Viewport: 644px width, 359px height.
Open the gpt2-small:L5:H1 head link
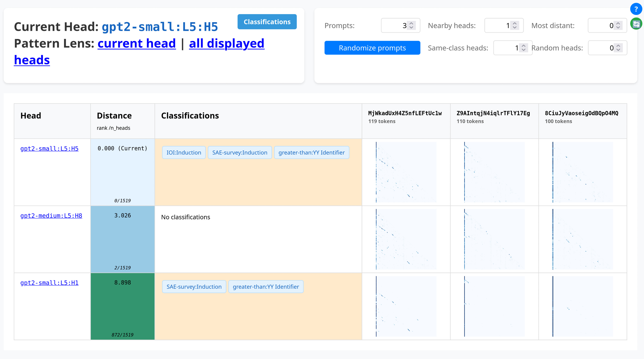coord(49,282)
